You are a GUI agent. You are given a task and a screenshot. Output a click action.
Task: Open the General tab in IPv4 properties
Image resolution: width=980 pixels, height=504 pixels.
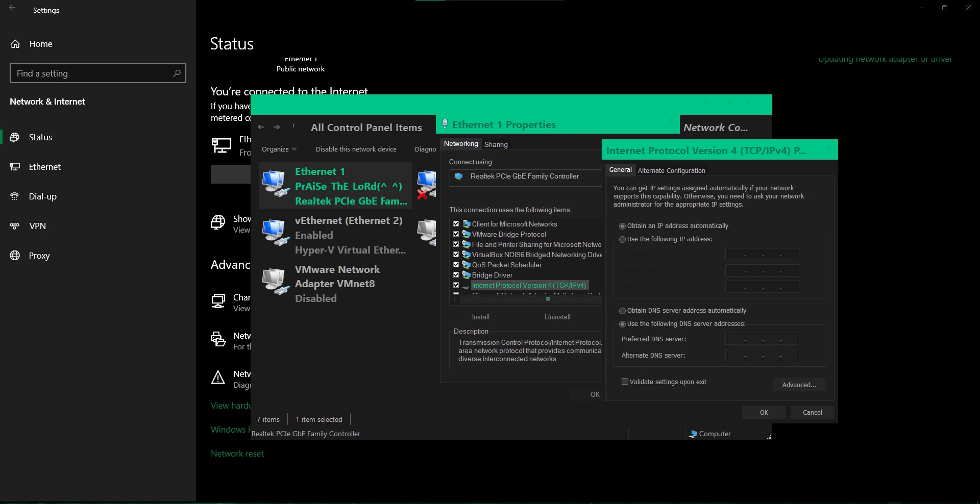(x=620, y=170)
